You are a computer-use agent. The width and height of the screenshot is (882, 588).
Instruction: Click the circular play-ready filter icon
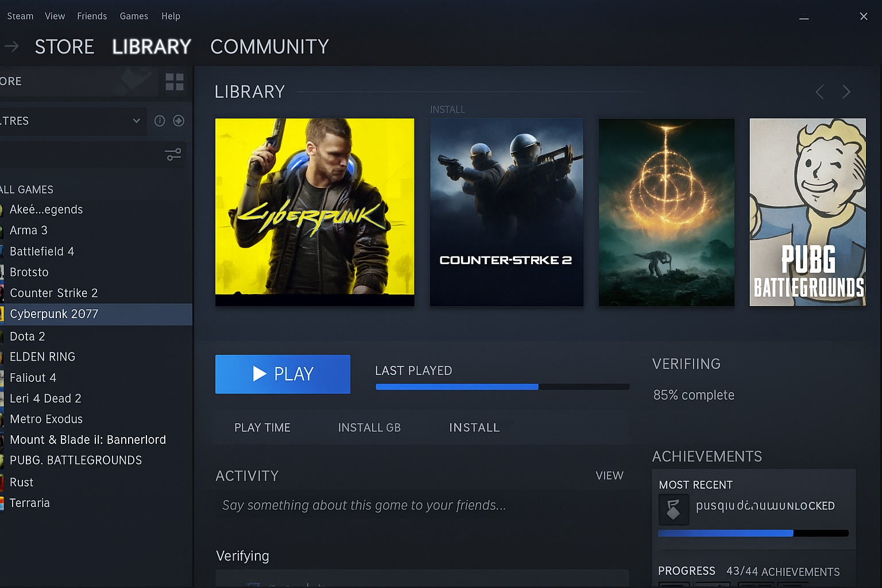pos(179,121)
